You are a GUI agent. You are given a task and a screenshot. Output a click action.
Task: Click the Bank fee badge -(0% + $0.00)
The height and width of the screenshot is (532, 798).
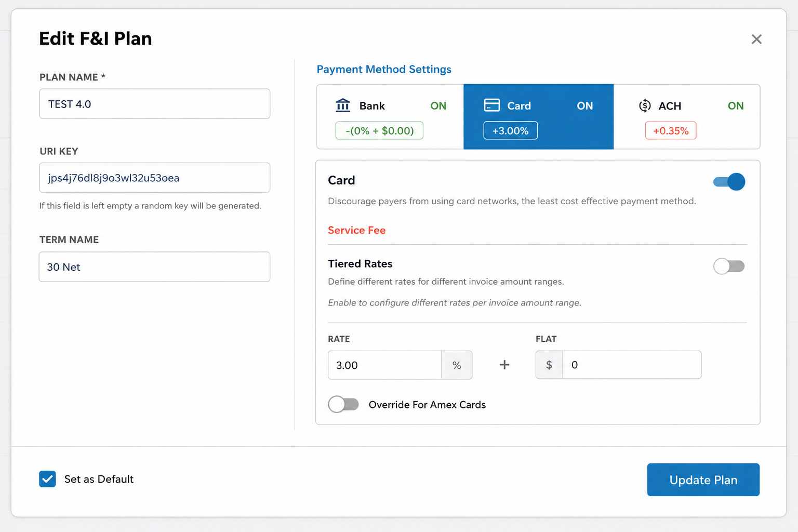point(379,130)
